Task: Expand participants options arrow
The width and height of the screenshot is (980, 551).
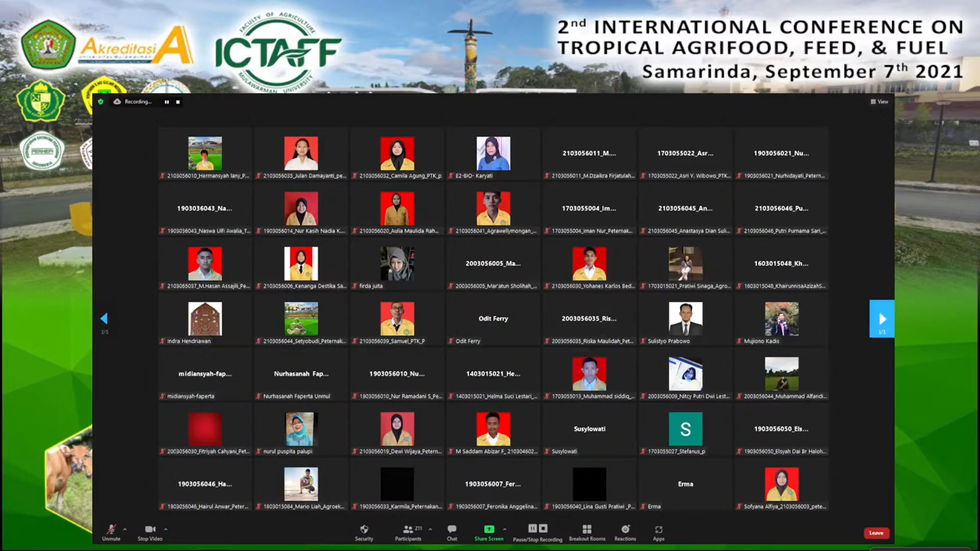Action: pyautogui.click(x=430, y=529)
